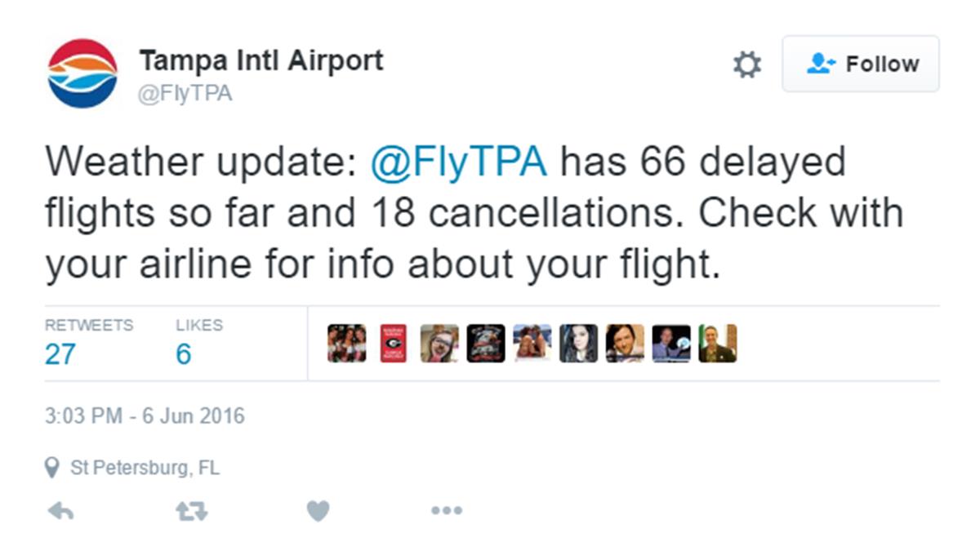Click the 3:03 PM - 6 Jun 2016 timestamp
The height and width of the screenshot is (551, 980).
(x=145, y=415)
